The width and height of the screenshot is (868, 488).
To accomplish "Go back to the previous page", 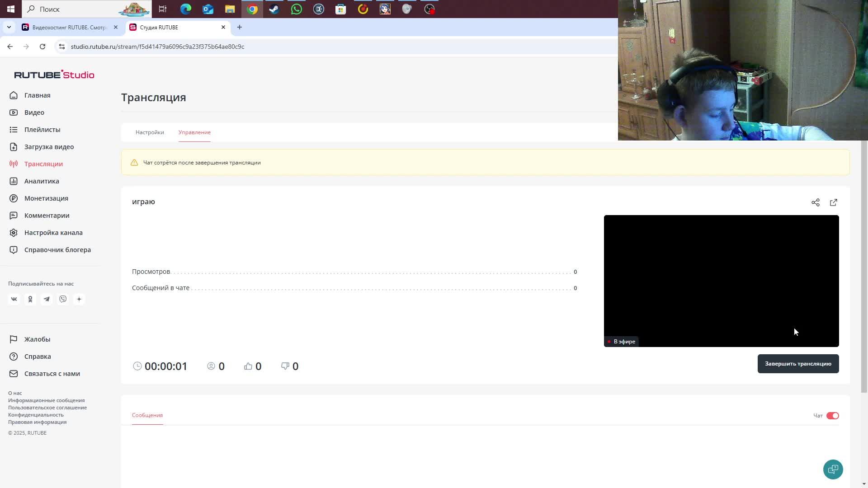I will coord(10,47).
